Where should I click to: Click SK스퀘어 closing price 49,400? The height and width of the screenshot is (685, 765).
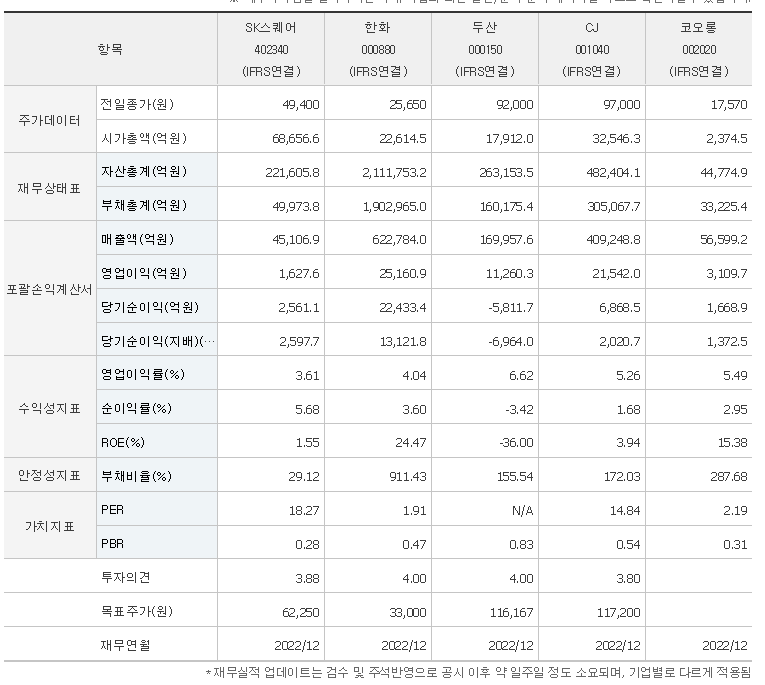[301, 104]
